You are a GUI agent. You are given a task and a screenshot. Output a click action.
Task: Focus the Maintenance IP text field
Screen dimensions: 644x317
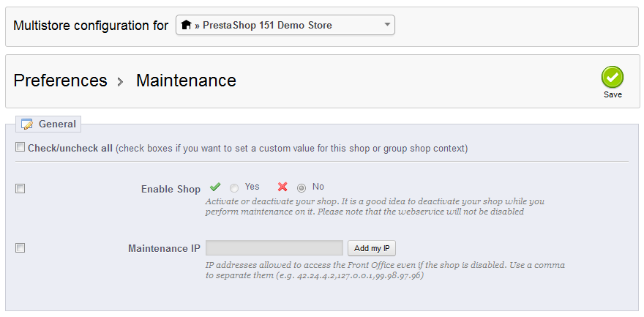[274, 248]
